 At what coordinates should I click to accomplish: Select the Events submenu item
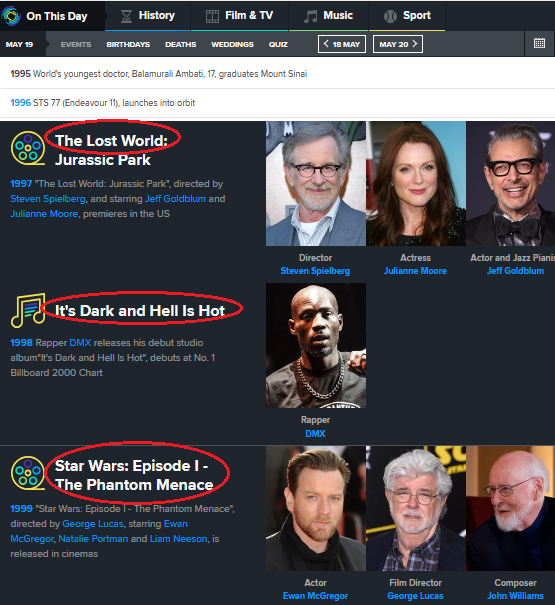point(76,44)
